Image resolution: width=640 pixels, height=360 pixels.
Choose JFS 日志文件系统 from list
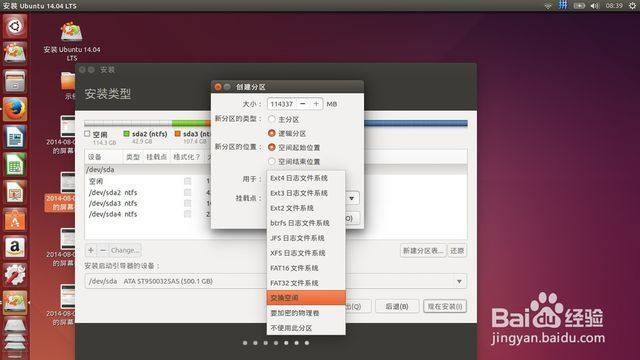click(x=306, y=238)
